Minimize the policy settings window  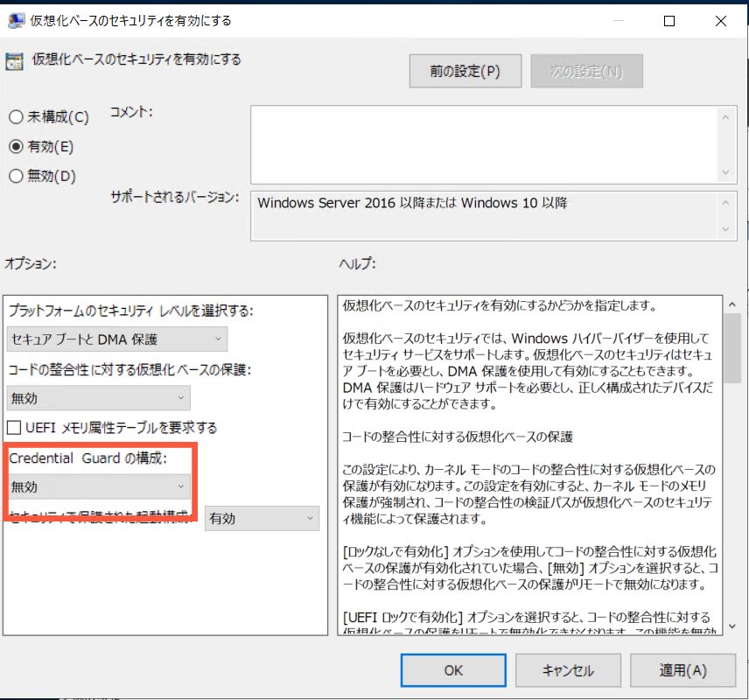[621, 20]
